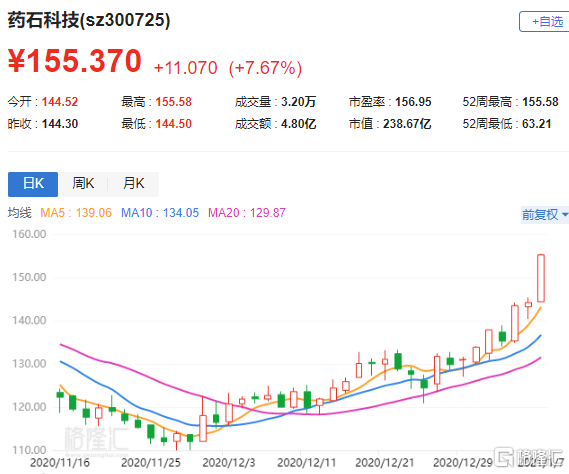Viewport: 569px width, 474px height.
Task: Click MA20 : 129.87 legend
Action: click(247, 213)
